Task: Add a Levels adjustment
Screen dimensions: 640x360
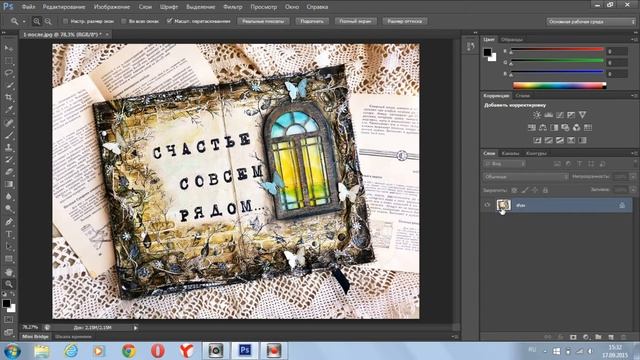Action: point(549,115)
